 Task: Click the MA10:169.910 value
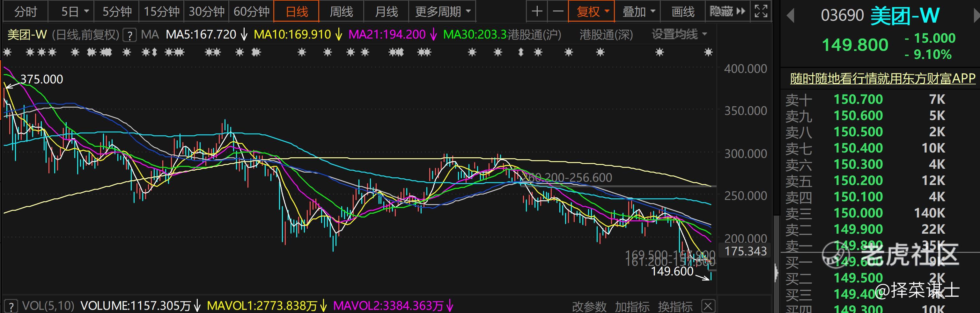tap(292, 35)
